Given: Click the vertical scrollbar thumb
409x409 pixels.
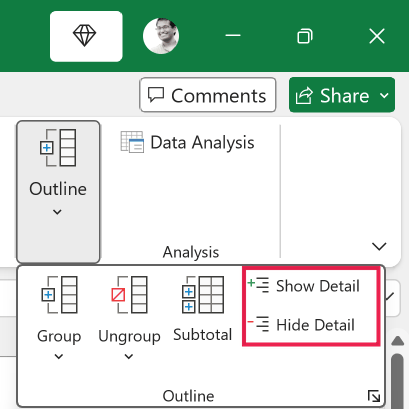Looking at the screenshot, I should coord(397,381).
